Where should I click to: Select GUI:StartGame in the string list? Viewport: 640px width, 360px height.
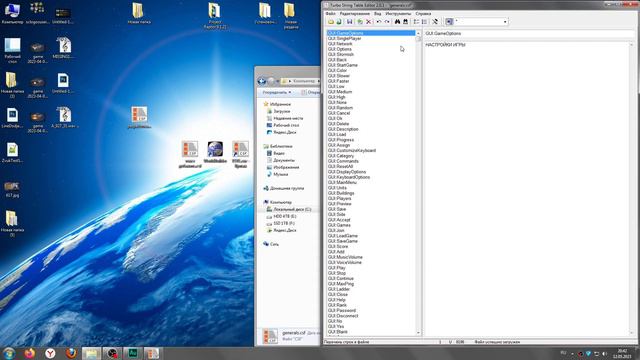343,65
